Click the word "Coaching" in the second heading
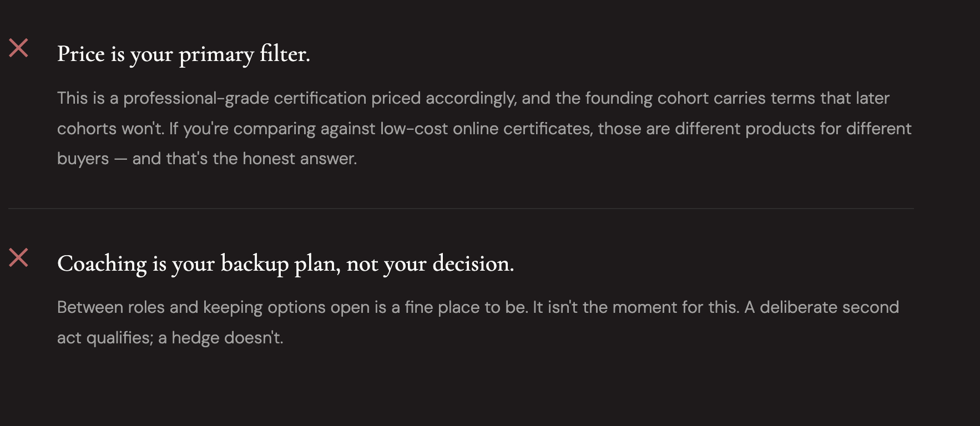980x426 pixels. pos(102,263)
